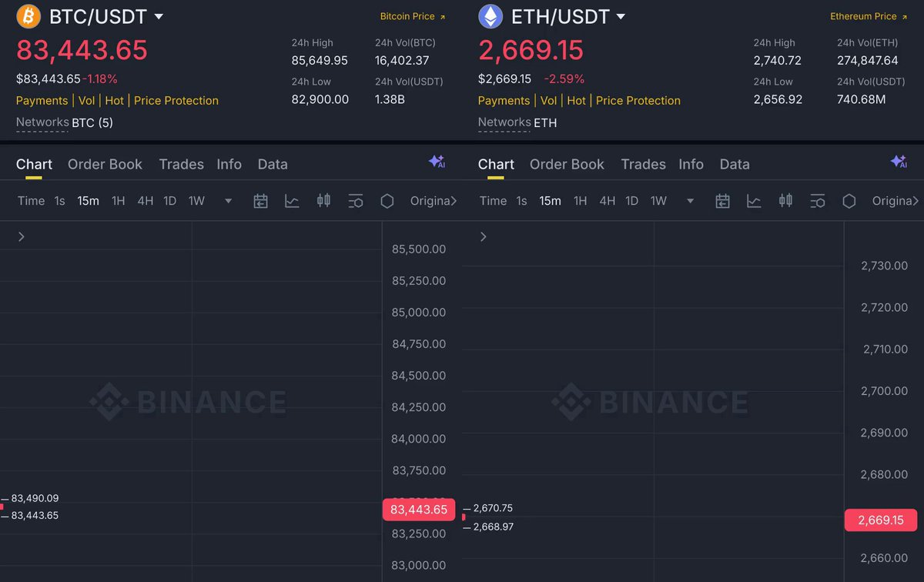Screen dimensions: 924x582
Task: Open chart settings icon on ETH chart
Action: tap(817, 201)
